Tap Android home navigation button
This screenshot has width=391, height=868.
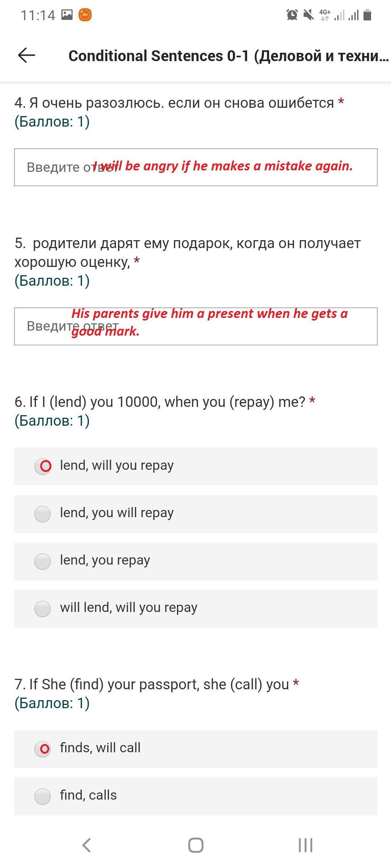pyautogui.click(x=196, y=845)
